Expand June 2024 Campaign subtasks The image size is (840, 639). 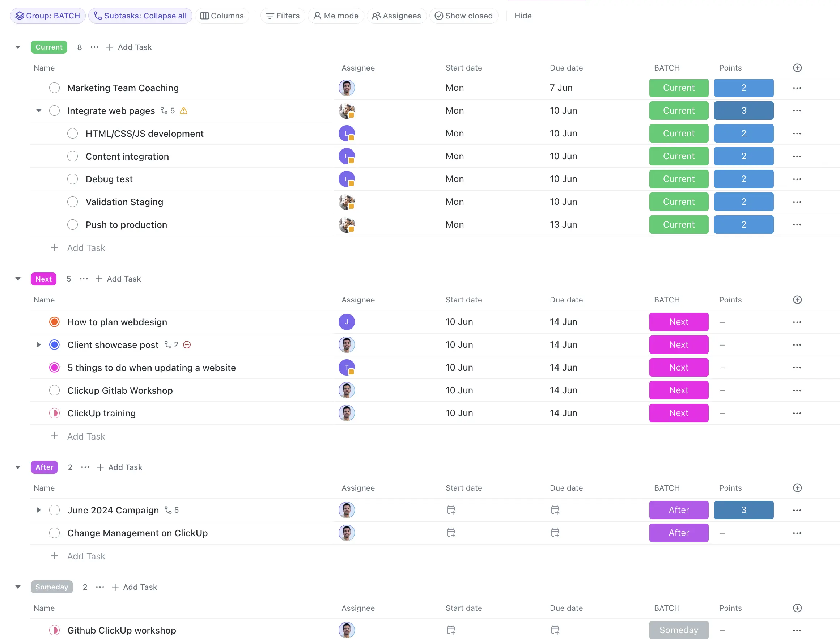[x=39, y=510]
